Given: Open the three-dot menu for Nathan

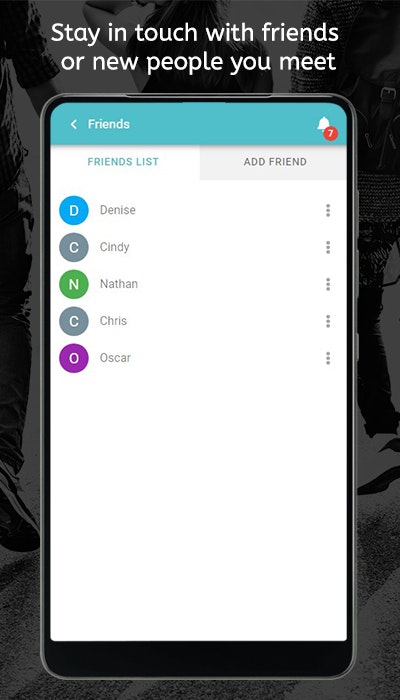Looking at the screenshot, I should pyautogui.click(x=328, y=284).
